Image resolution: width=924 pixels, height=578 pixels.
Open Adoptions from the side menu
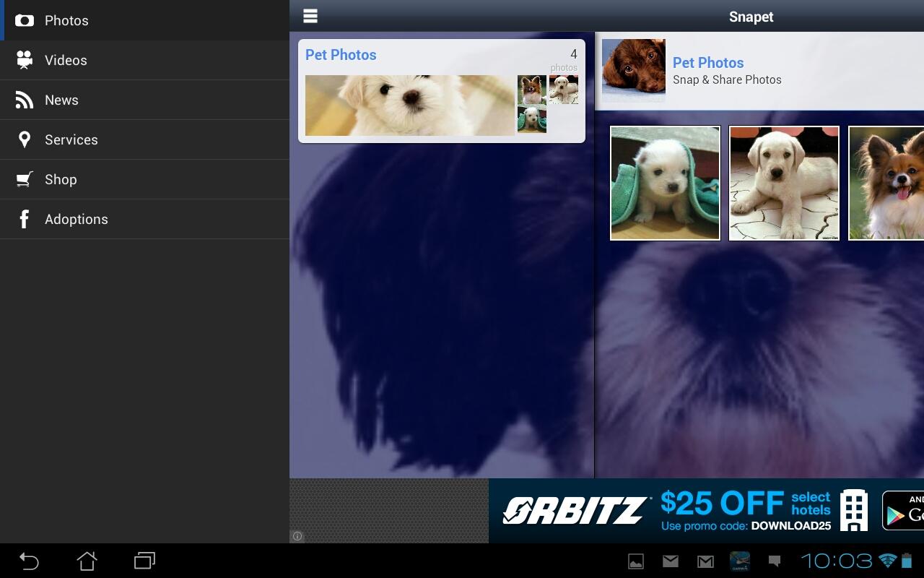(x=144, y=219)
